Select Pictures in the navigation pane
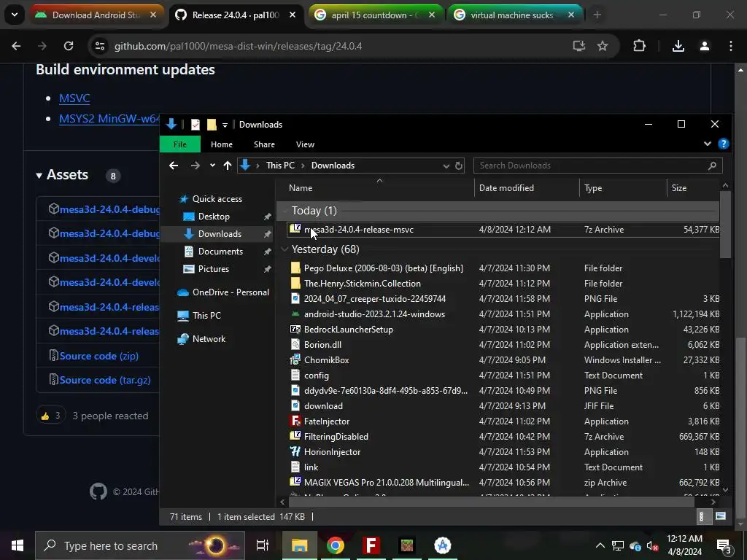The image size is (747, 560). click(214, 268)
